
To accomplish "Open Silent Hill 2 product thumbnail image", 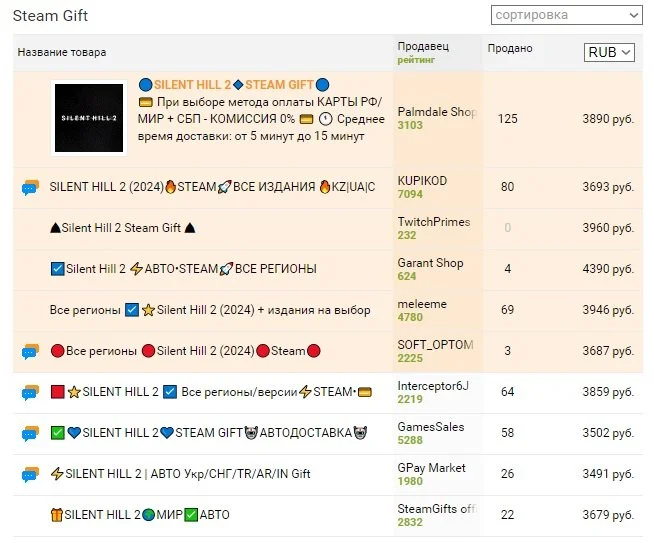I will click(x=89, y=118).
